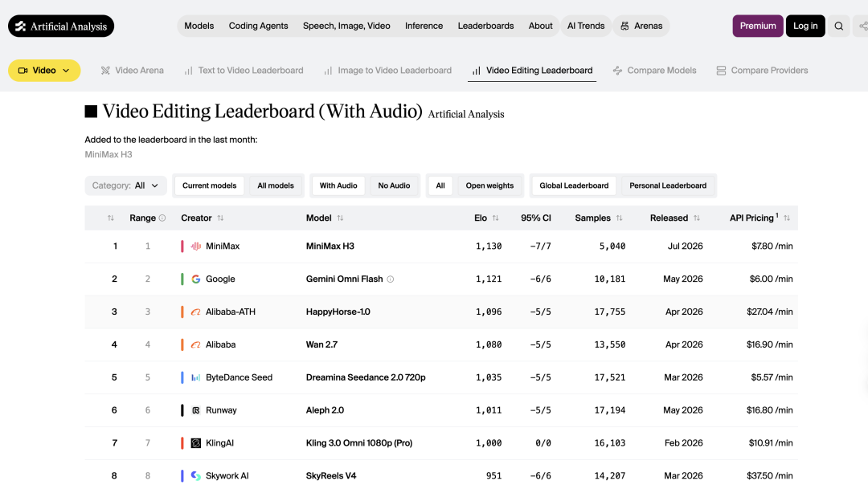Image resolution: width=868 pixels, height=489 pixels.
Task: Sort by Elo using its arrows icon
Action: click(495, 218)
